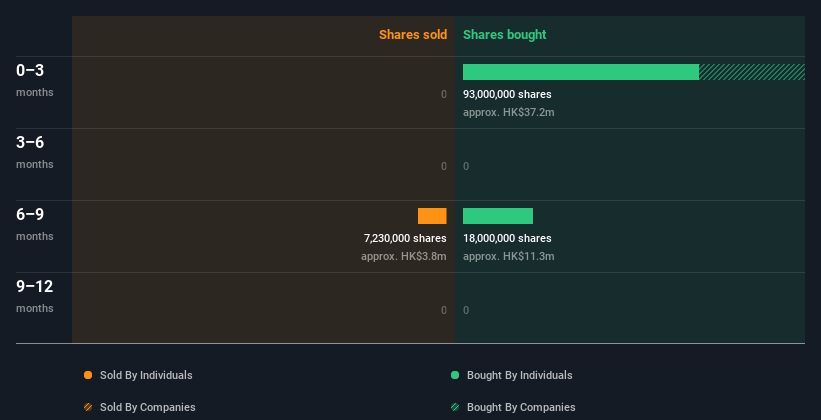The height and width of the screenshot is (420, 821).
Task: Click the striped company-bought bar segment in 0–3 months
Action: [x=752, y=72]
